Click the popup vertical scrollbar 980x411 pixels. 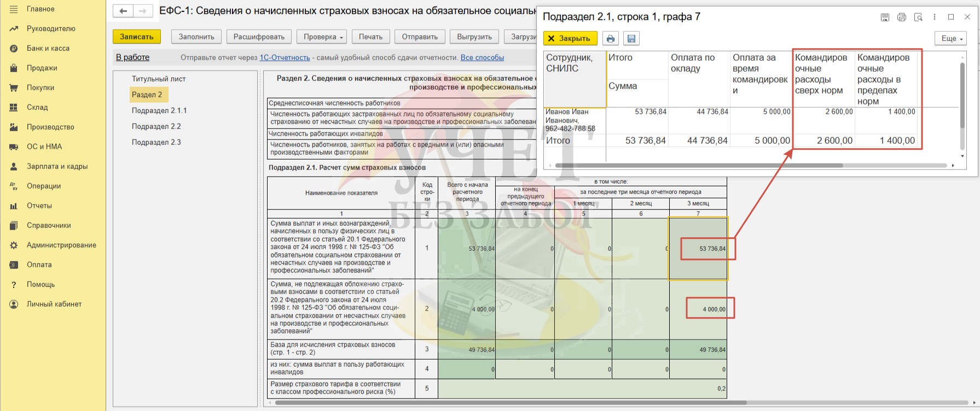point(962,96)
